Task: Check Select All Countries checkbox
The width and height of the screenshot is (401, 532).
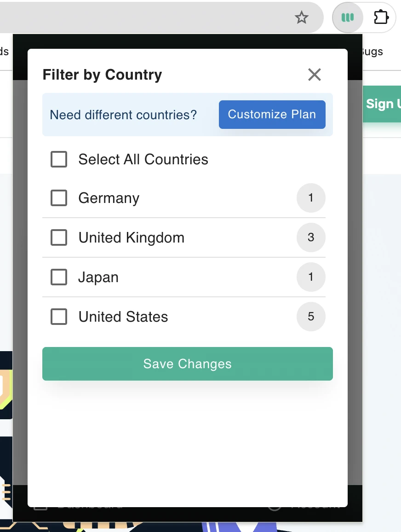Action: coord(59,160)
